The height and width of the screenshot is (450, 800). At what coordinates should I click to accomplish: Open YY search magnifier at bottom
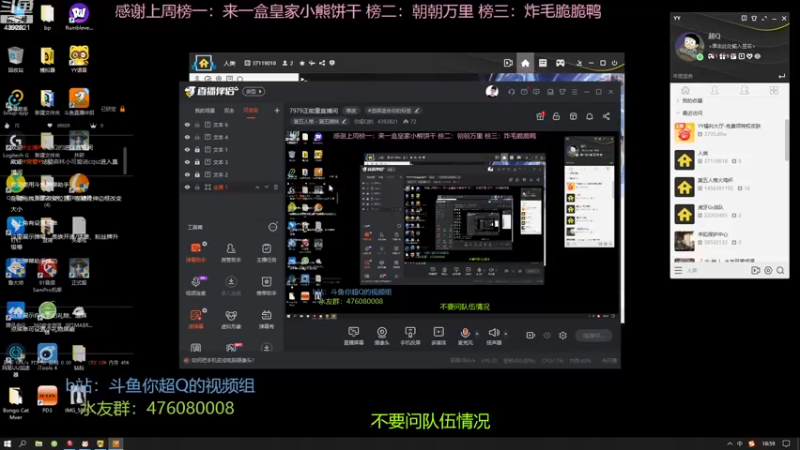coord(780,270)
